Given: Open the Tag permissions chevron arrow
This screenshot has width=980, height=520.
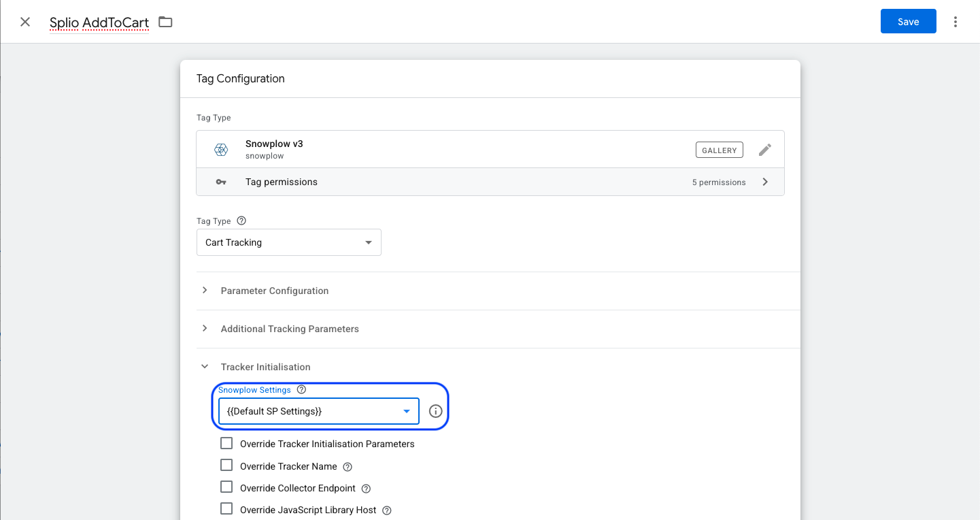Looking at the screenshot, I should click(x=765, y=182).
